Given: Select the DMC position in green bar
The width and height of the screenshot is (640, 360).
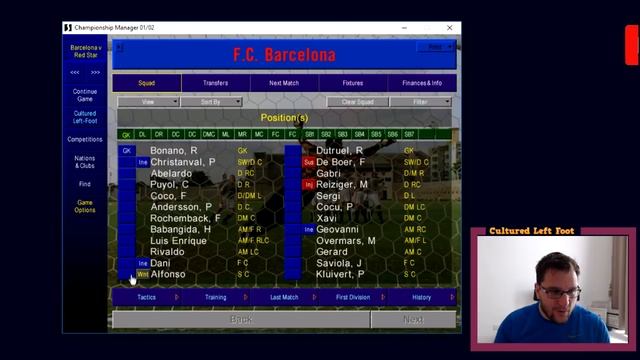Looking at the screenshot, I should (x=209, y=134).
